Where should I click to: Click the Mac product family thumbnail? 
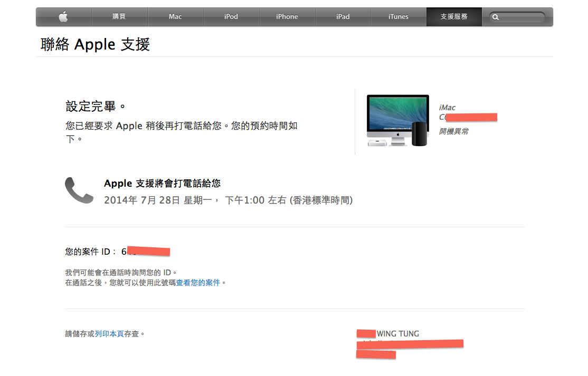[x=398, y=121]
